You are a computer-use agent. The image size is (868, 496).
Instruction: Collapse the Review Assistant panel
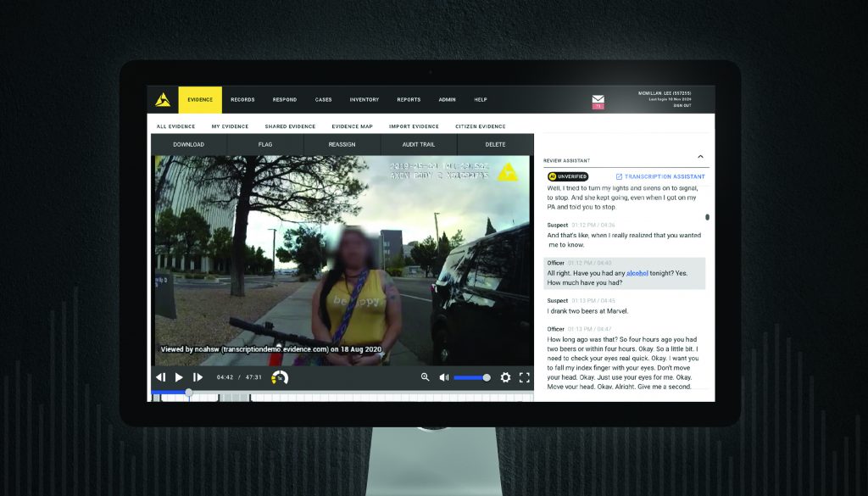pyautogui.click(x=700, y=157)
